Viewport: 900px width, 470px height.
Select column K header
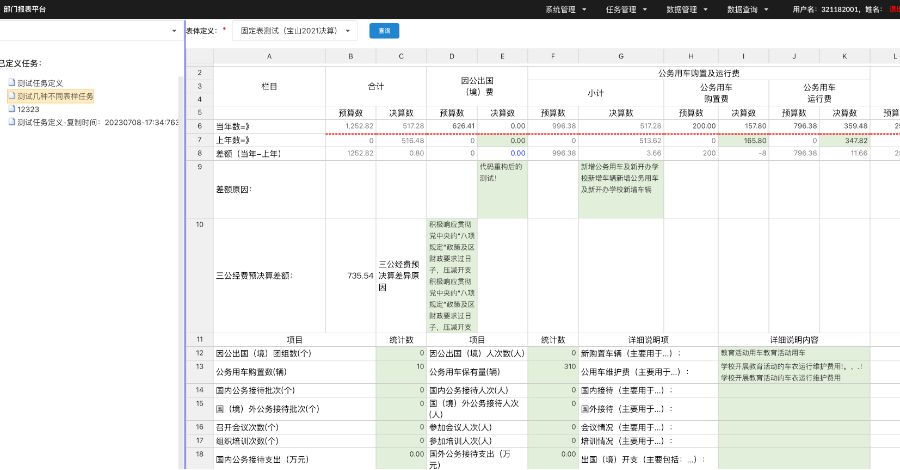844,56
